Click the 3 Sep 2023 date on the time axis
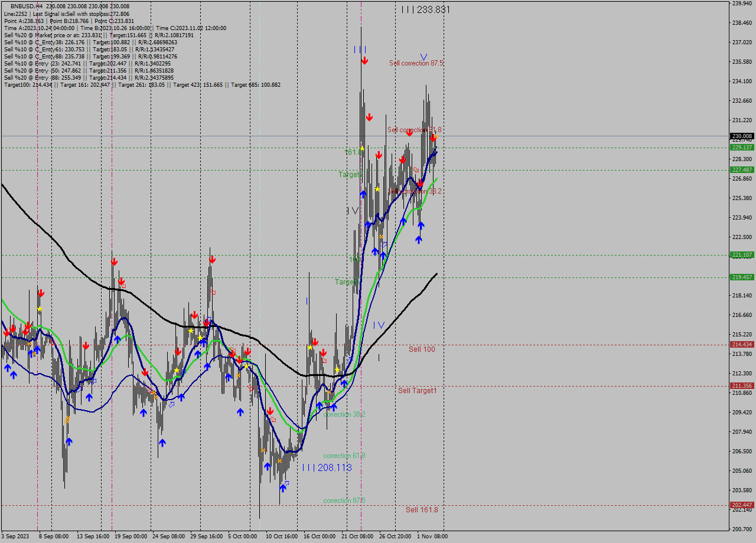This screenshot has height=543, width=756. click(16, 537)
